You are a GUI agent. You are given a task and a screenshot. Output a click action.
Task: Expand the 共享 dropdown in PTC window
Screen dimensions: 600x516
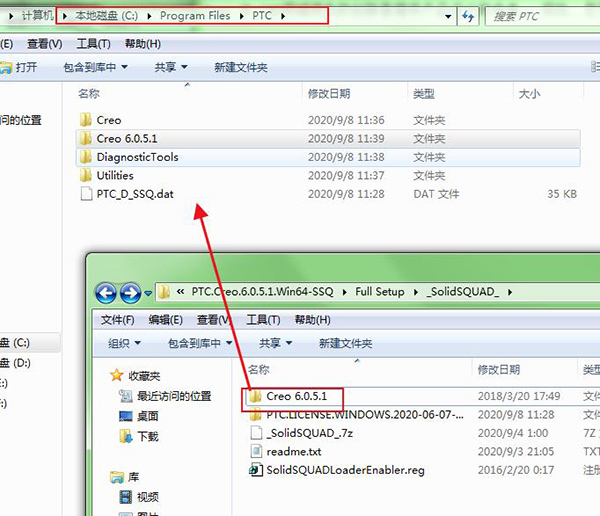click(x=184, y=67)
